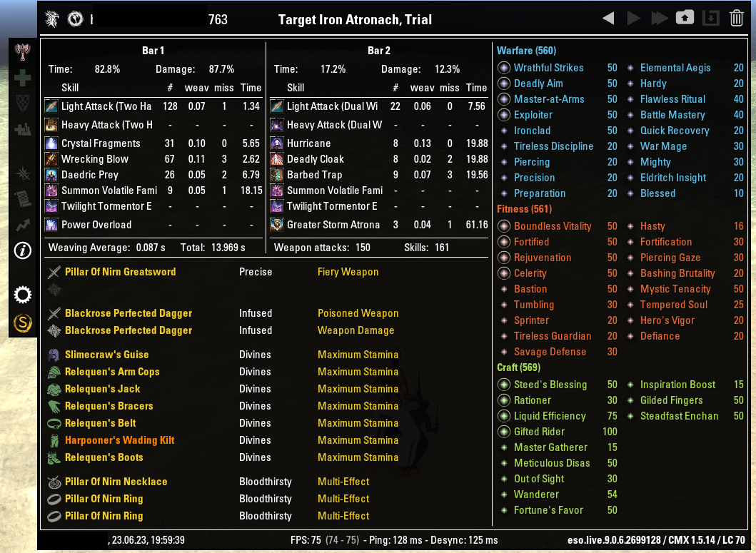Screen dimensions: 756x553
Task: Open the scroll log icon in sidebar
Action: (x=23, y=198)
